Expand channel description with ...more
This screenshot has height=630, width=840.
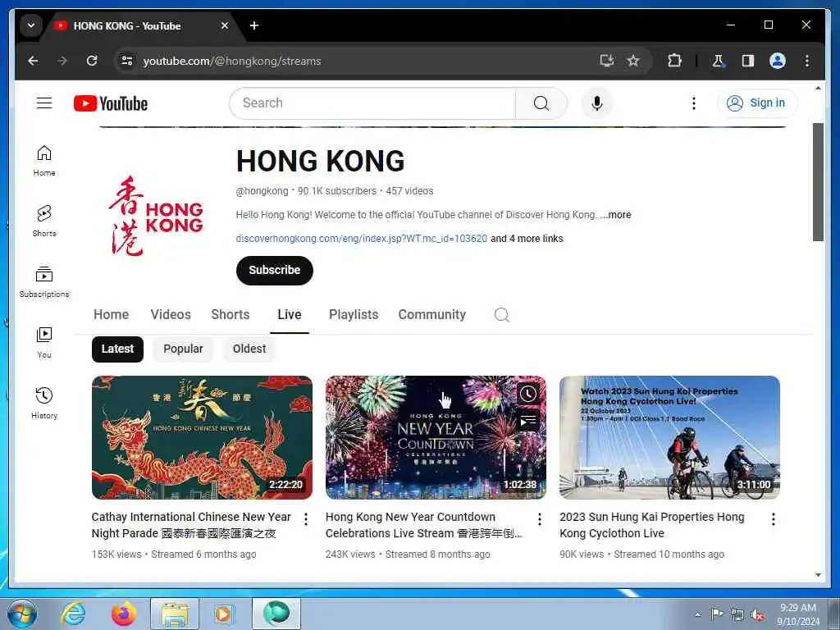[615, 215]
